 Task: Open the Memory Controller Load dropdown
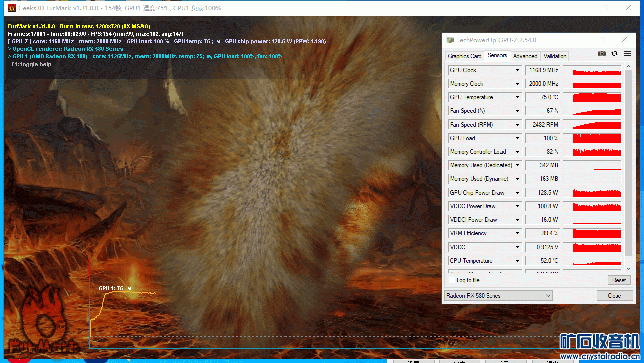pyautogui.click(x=517, y=152)
